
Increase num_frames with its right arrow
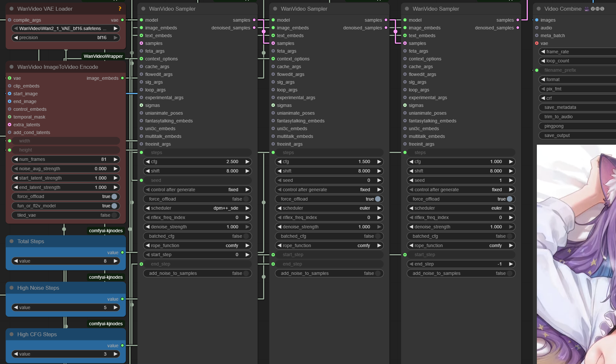coord(115,159)
